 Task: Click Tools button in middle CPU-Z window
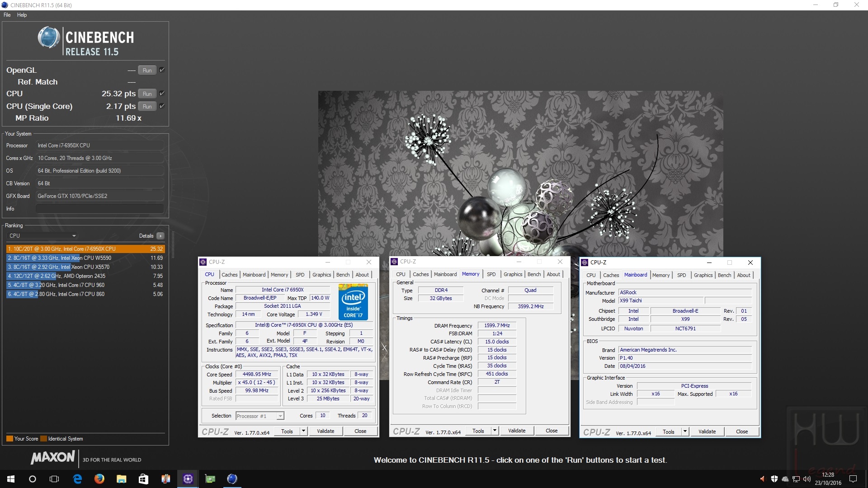click(x=478, y=431)
